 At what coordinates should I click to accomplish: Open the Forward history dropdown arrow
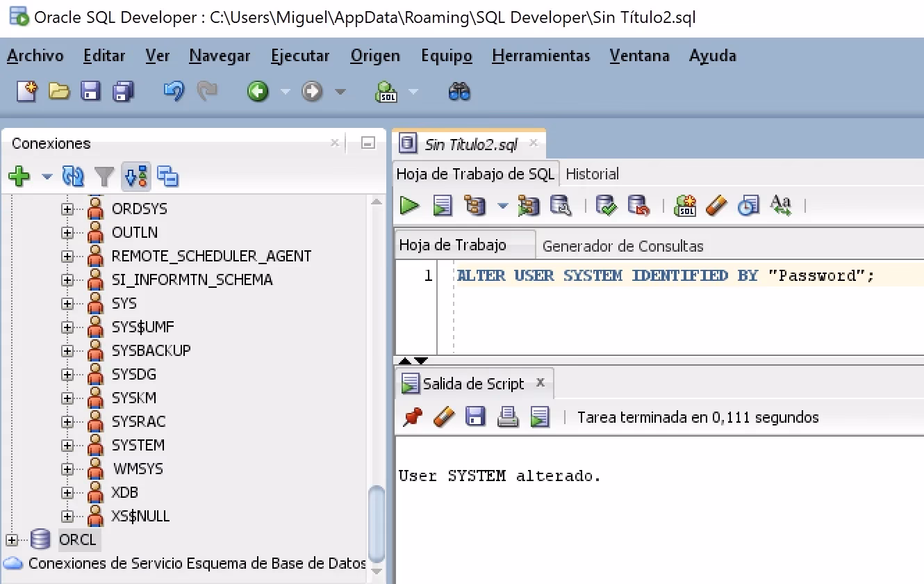(340, 91)
